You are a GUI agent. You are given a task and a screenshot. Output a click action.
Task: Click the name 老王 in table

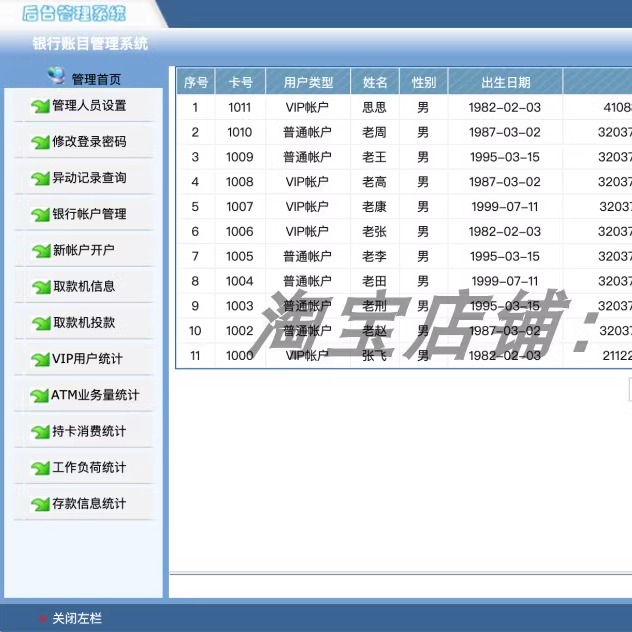[x=374, y=157]
